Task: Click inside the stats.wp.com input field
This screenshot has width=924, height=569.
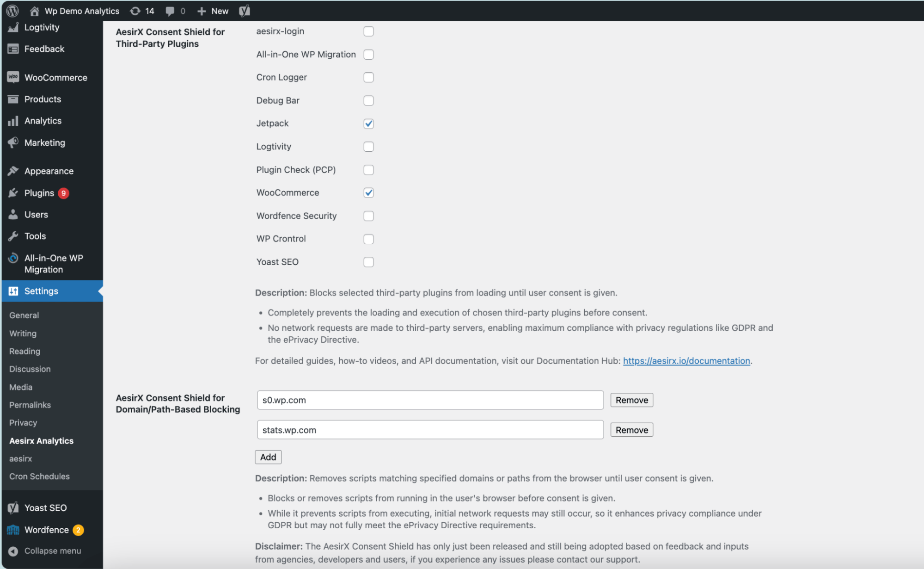Action: tap(430, 429)
